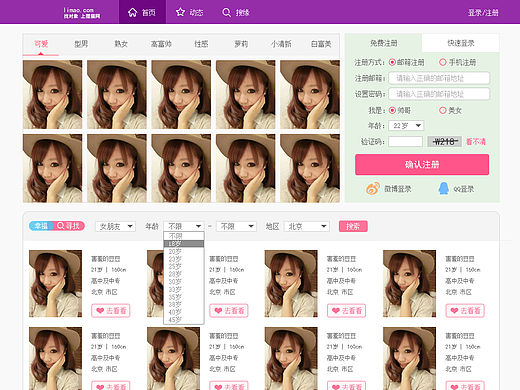
Task: Click the 微博登录 link text
Action: click(x=398, y=189)
